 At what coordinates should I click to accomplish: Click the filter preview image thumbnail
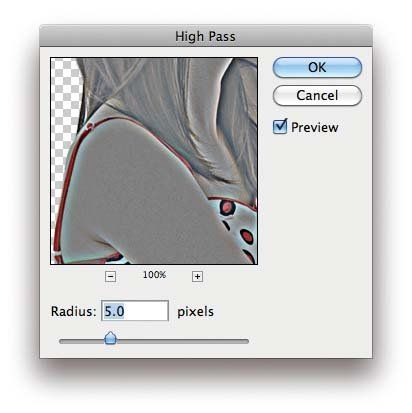154,161
